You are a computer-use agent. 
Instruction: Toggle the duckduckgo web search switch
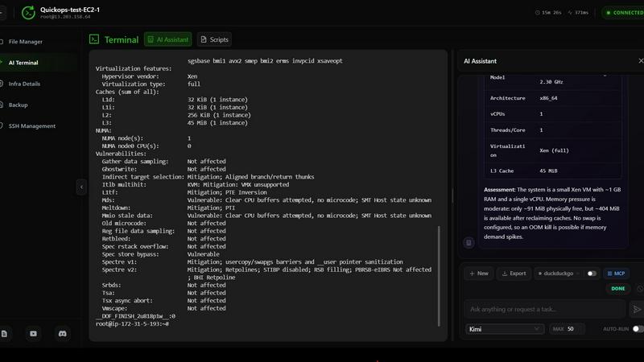[x=592, y=274]
